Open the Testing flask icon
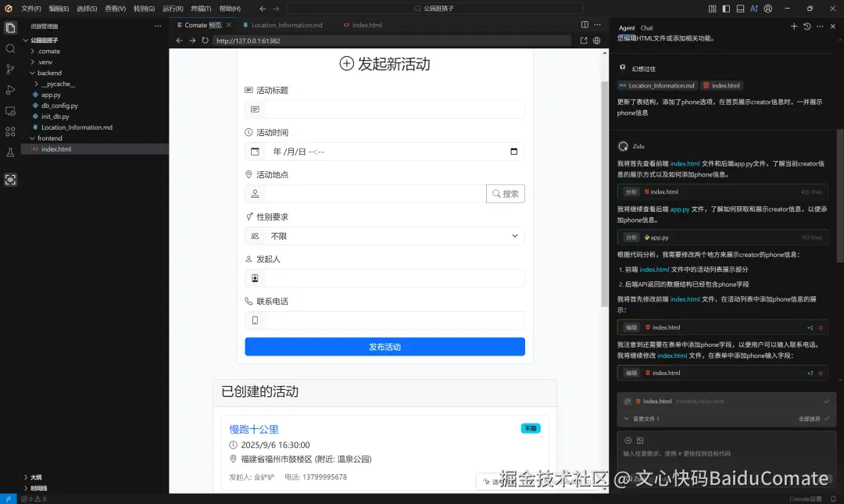844x504 pixels. (10, 153)
